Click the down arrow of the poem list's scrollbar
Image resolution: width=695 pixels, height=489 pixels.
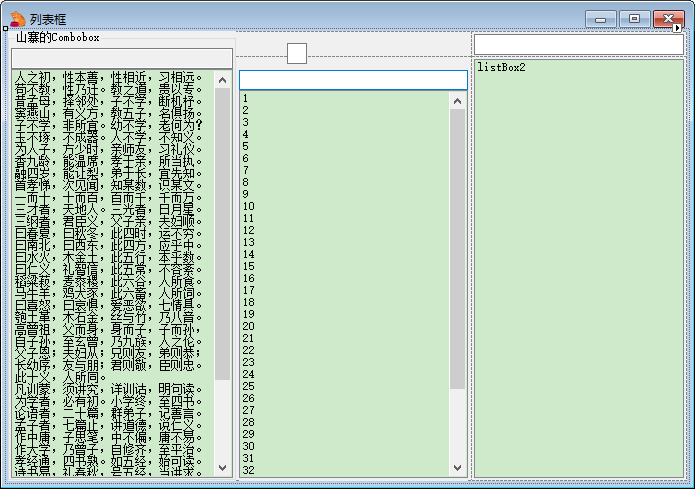[223, 468]
